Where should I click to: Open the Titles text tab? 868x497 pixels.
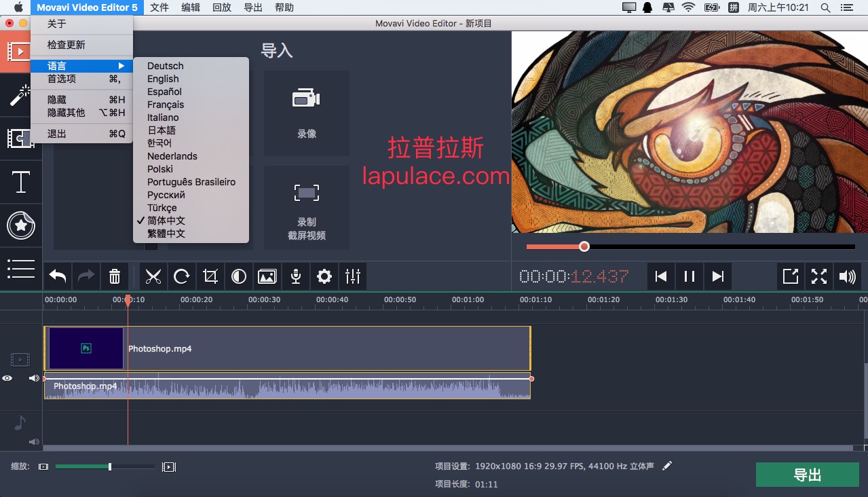tap(21, 182)
